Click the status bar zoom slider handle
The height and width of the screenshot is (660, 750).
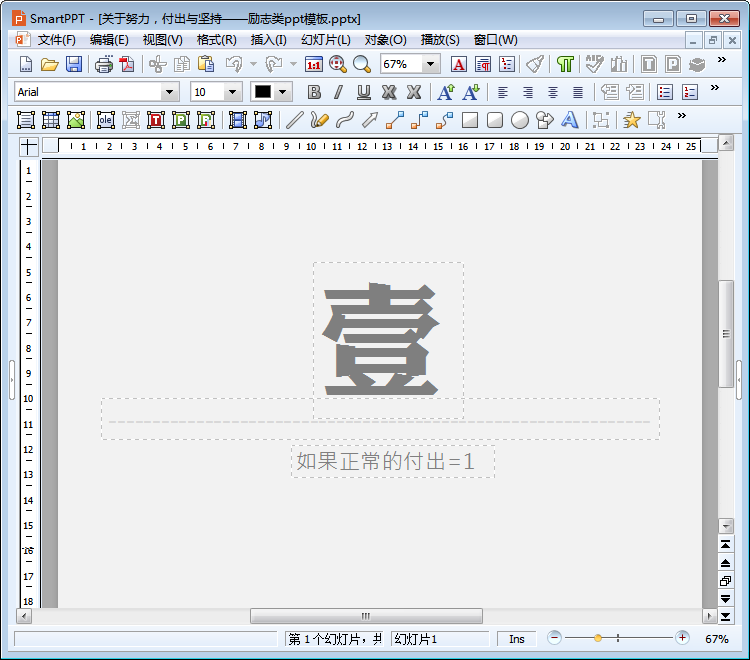click(x=598, y=638)
